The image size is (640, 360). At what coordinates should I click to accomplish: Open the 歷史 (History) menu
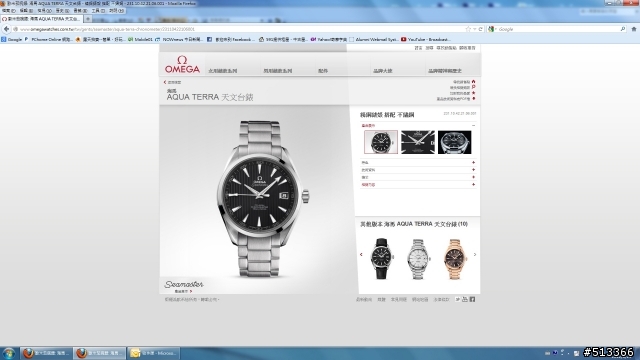(x=62, y=11)
